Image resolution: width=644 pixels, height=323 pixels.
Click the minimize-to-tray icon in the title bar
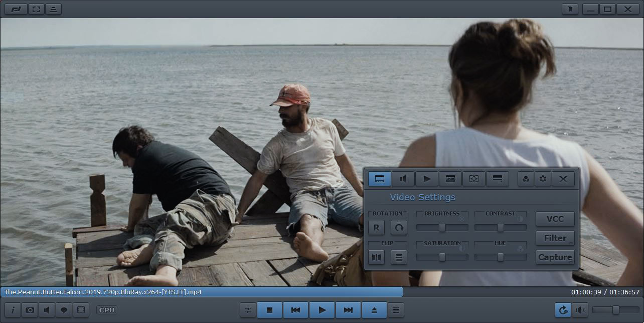click(x=54, y=9)
